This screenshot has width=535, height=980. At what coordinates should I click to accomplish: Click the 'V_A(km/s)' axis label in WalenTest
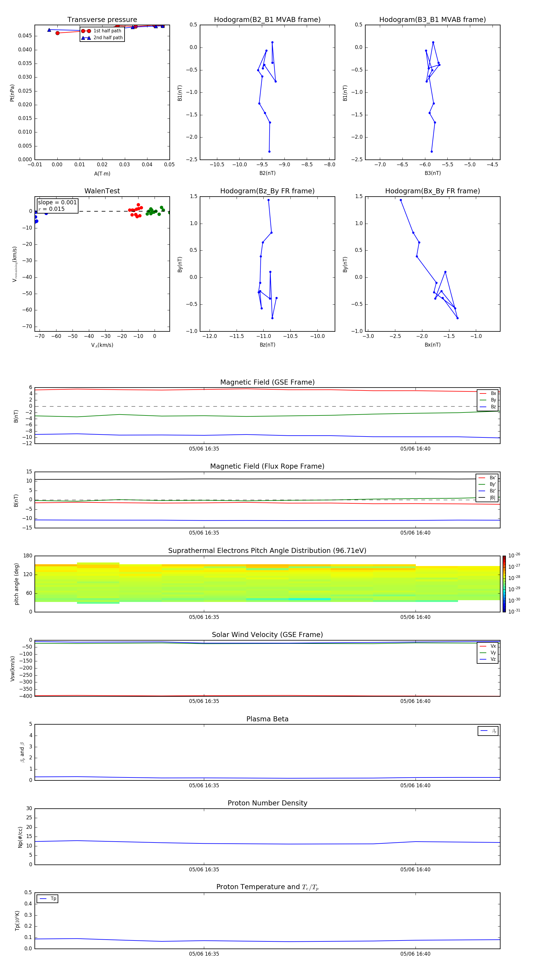(x=102, y=345)
